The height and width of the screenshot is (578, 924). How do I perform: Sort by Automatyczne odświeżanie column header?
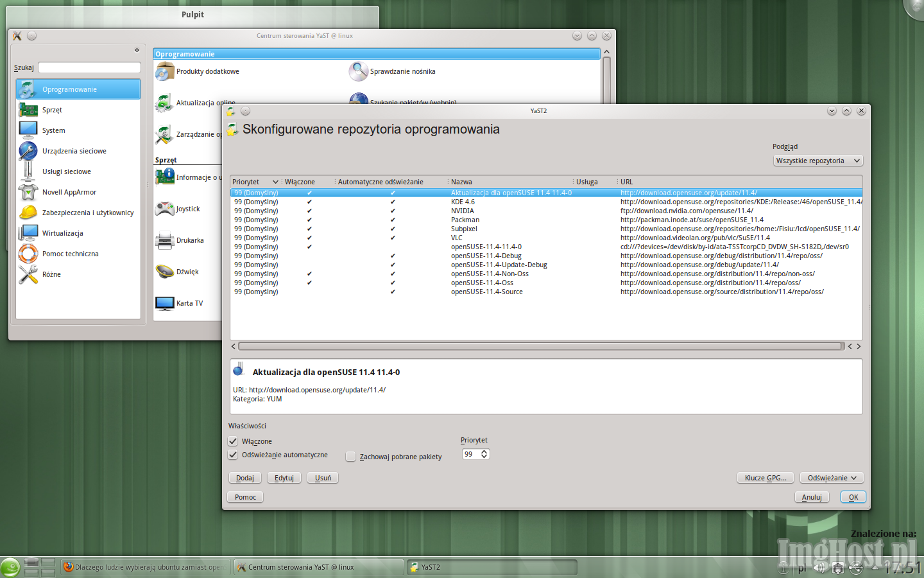[x=391, y=182]
